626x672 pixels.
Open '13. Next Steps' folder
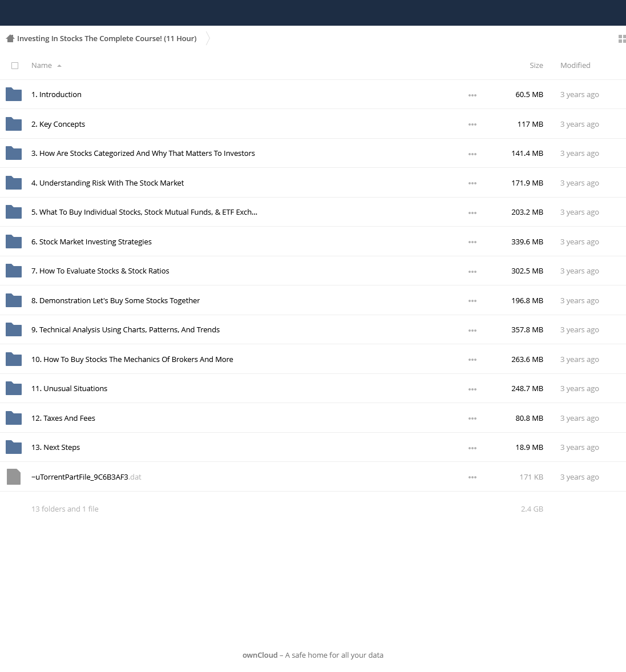[55, 446]
